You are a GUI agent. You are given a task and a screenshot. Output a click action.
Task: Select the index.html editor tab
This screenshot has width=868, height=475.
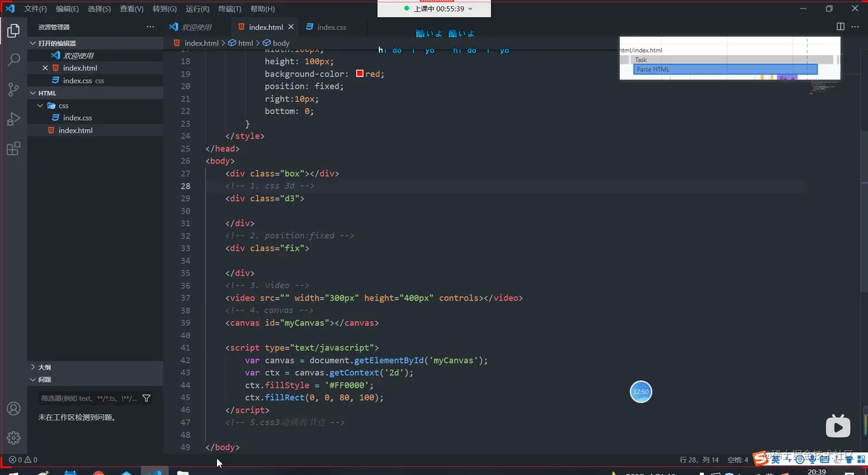coord(266,27)
